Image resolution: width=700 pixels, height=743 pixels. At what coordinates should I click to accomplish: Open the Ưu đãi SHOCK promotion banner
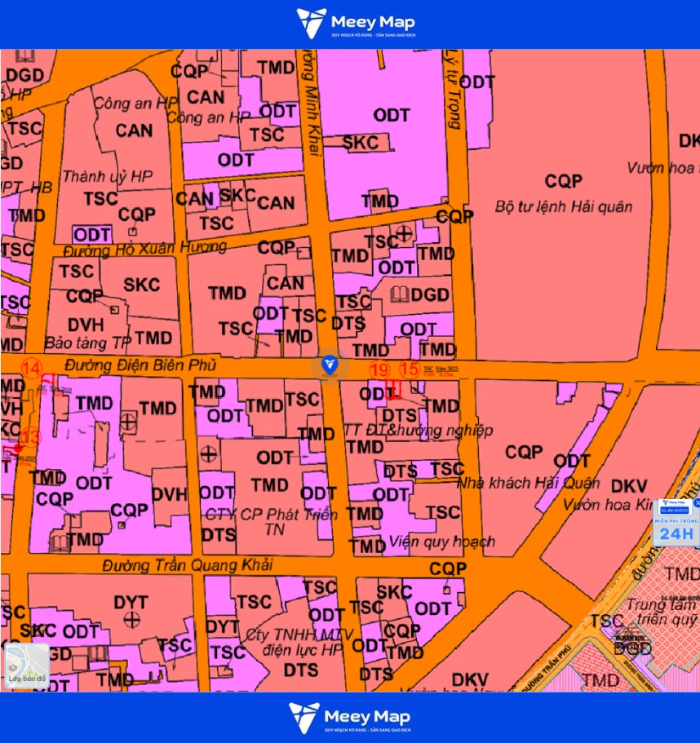pyautogui.click(x=674, y=511)
